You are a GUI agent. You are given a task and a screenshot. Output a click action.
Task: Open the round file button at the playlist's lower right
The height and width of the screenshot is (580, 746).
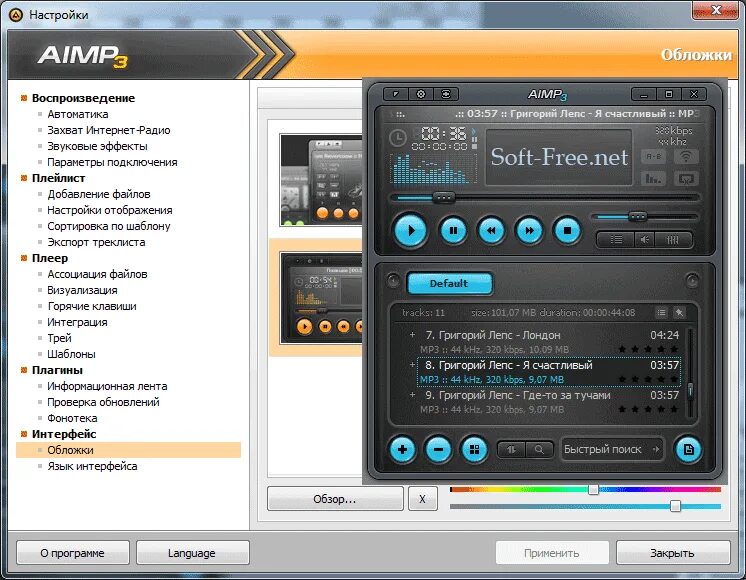[688, 449]
